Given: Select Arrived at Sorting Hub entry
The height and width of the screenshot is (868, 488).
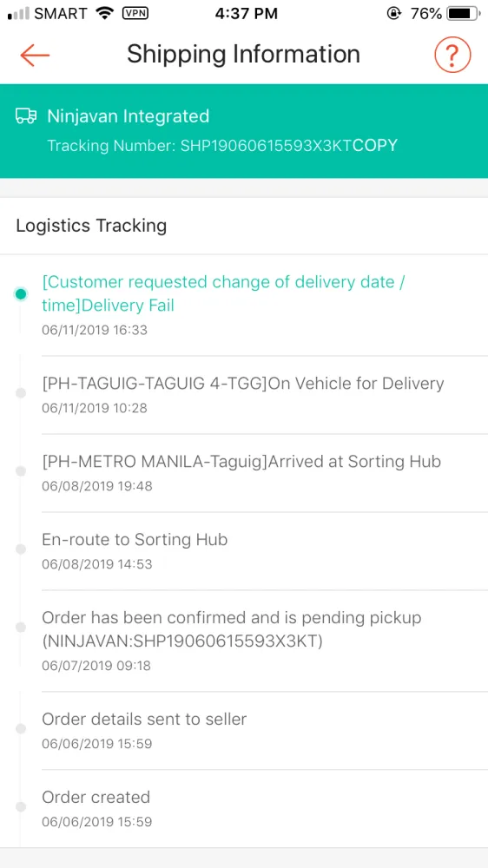Looking at the screenshot, I should [244, 473].
